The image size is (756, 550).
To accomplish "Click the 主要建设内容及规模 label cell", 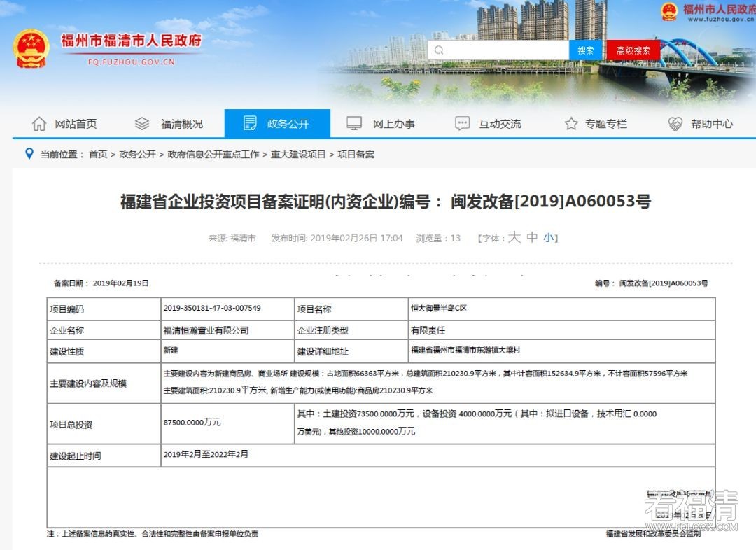I will coord(104,383).
